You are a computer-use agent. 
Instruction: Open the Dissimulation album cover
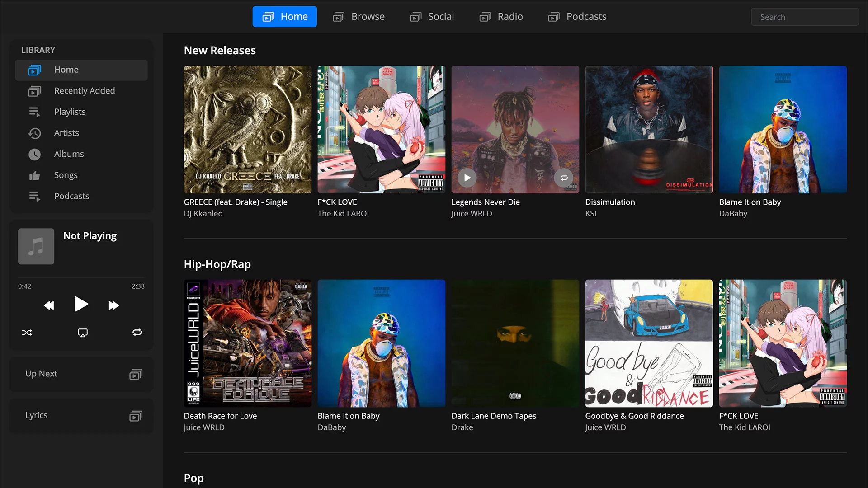(x=649, y=130)
